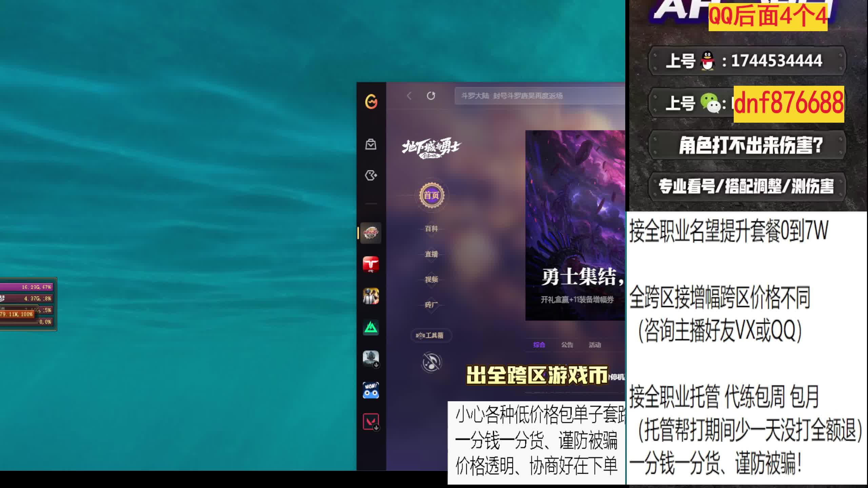The image size is (868, 488).
Task: Open the store shopping bag icon
Action: (x=371, y=144)
